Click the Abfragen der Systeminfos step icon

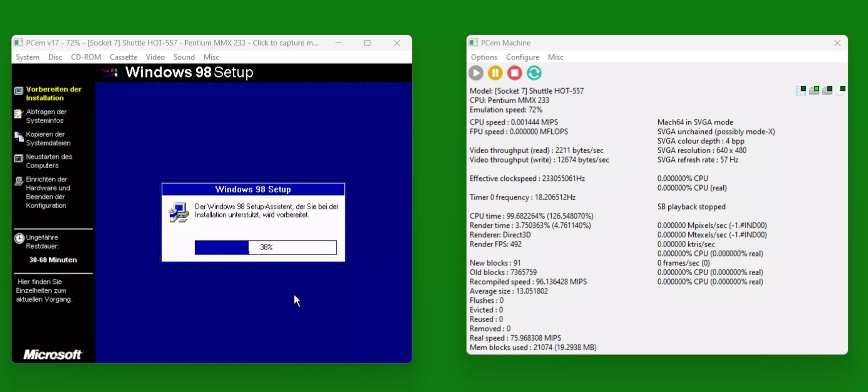click(19, 113)
